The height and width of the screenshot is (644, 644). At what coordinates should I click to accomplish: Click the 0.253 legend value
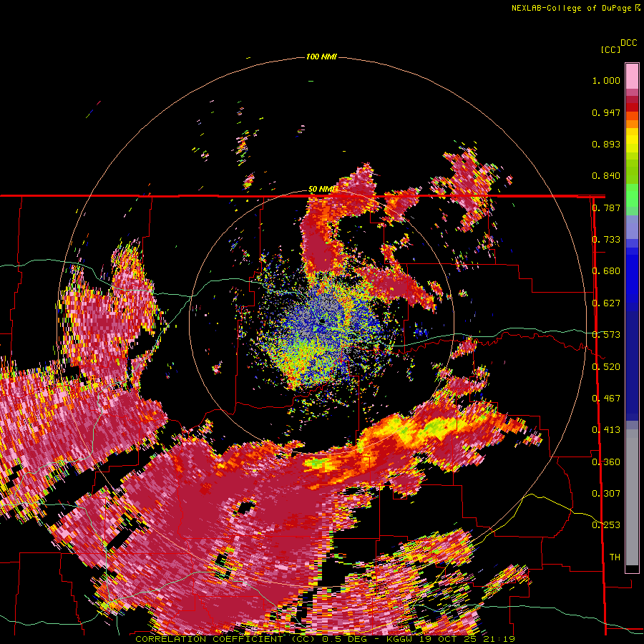(x=606, y=525)
